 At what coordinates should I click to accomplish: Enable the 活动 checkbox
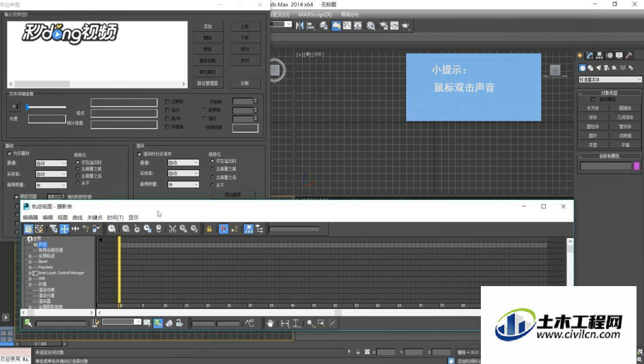tap(167, 110)
